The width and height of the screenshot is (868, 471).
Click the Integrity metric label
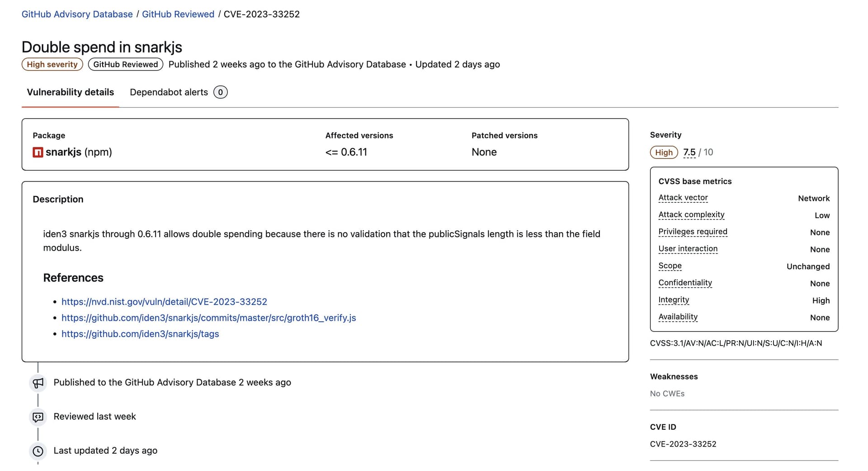tap(674, 300)
